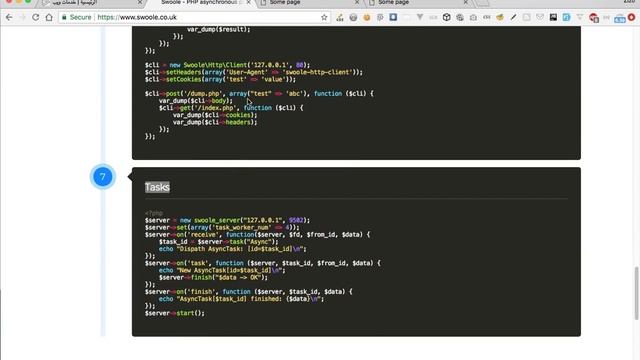Image resolution: width=640 pixels, height=360 pixels.
Task: Click the light blue square extension icon
Action: [x=567, y=18]
